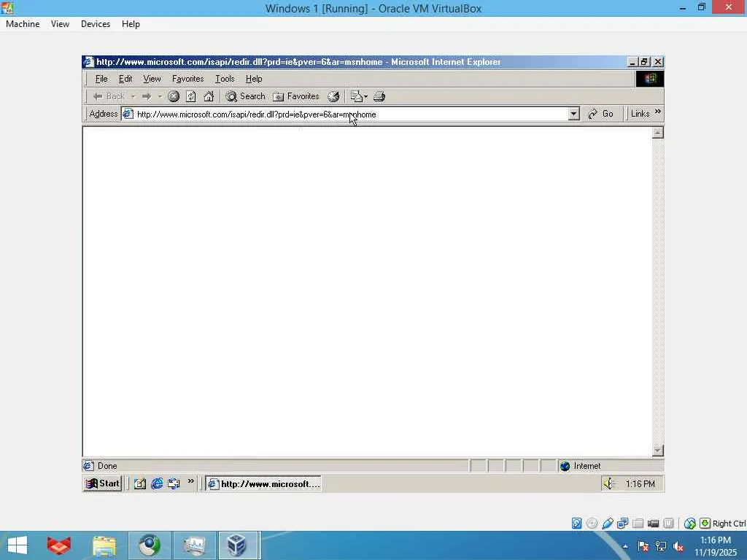Click the guest Start button
The width and height of the screenshot is (747, 560).
tap(102, 484)
